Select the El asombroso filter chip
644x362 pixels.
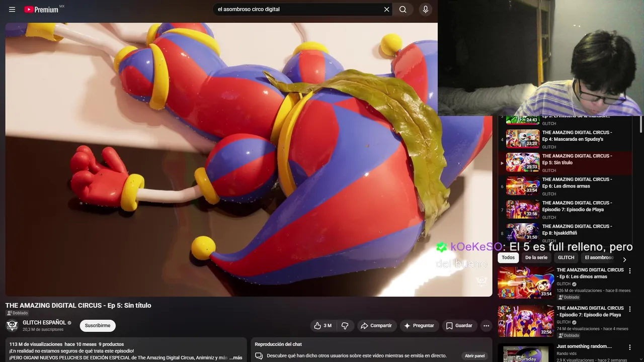coord(599,257)
